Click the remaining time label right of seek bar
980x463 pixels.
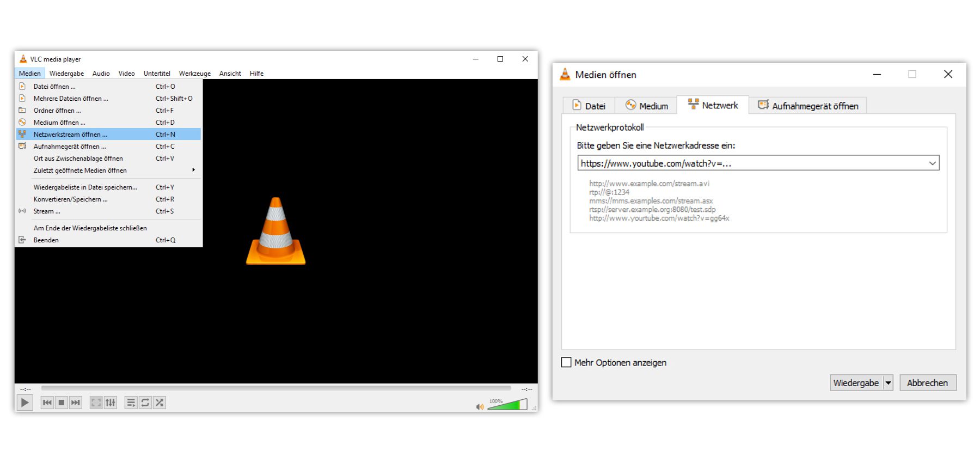[526, 389]
